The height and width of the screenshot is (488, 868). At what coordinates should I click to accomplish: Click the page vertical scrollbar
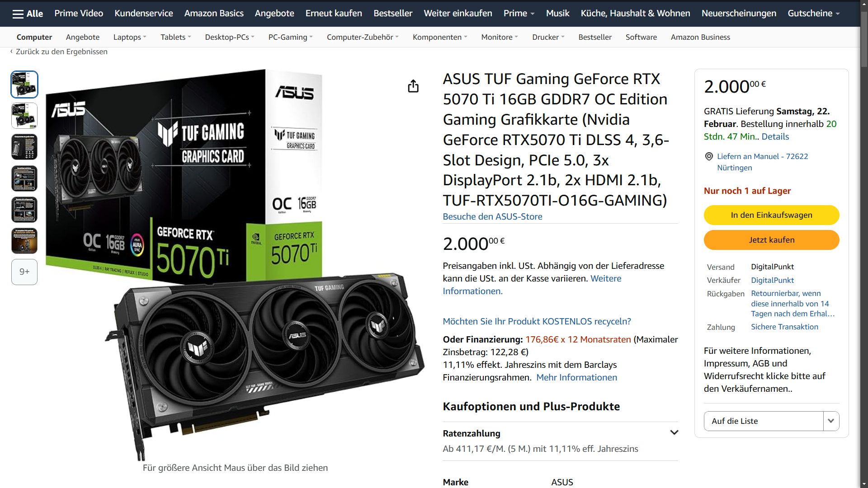pyautogui.click(x=864, y=244)
